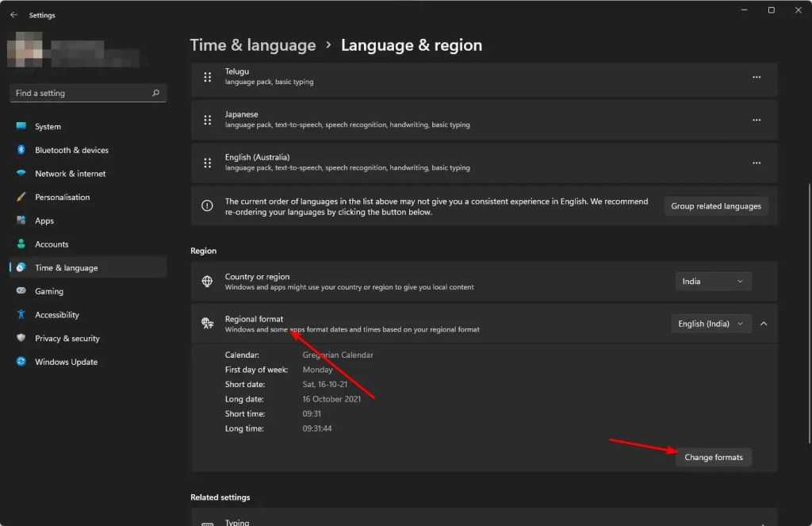Open Bluetooth & devices settings
This screenshot has width=812, height=526.
click(x=71, y=150)
